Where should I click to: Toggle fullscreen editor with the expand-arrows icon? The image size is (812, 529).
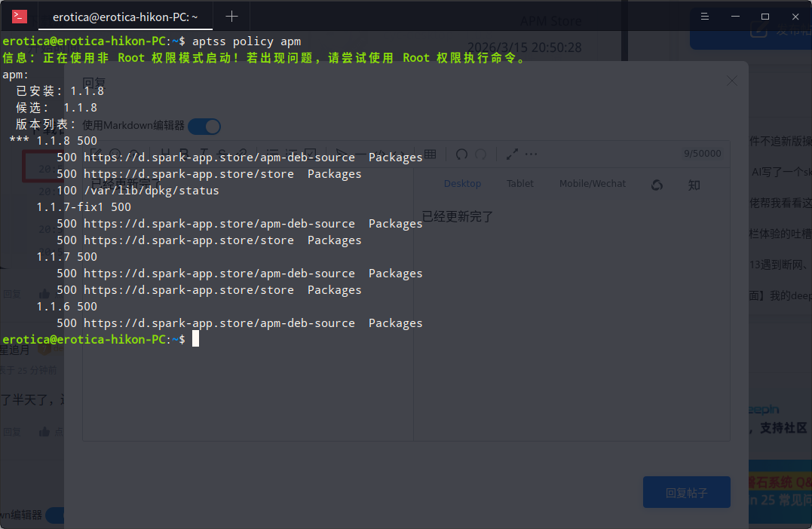(512, 154)
